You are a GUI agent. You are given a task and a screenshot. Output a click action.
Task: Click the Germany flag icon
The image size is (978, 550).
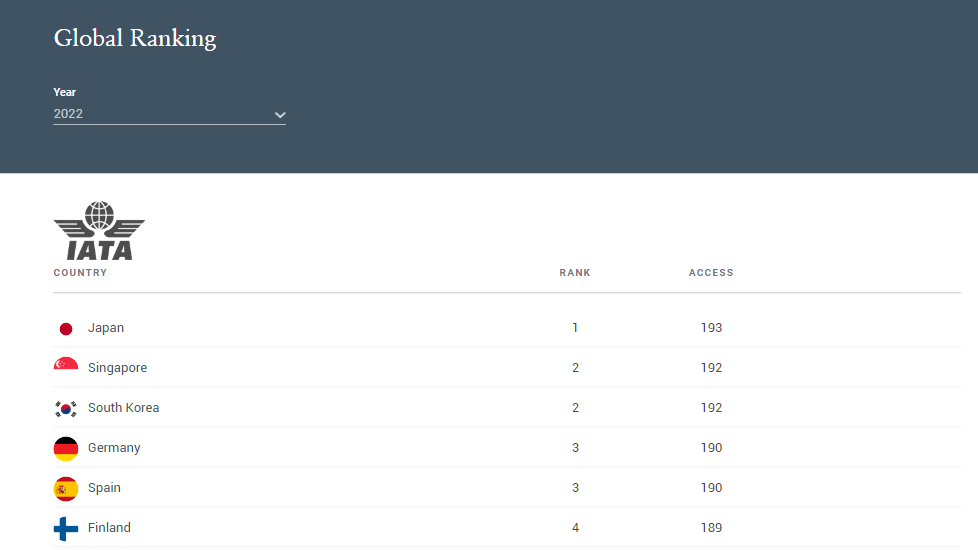tap(65, 448)
